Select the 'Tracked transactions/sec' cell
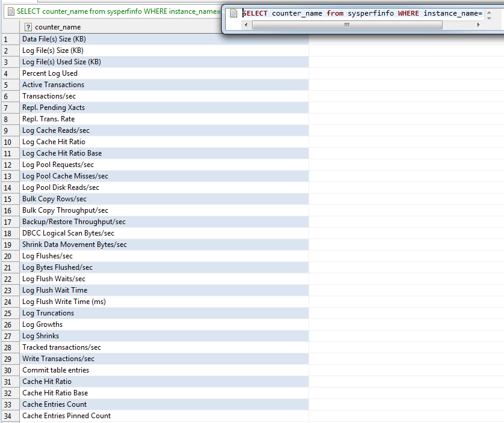The width and height of the screenshot is (504, 423). (x=164, y=347)
